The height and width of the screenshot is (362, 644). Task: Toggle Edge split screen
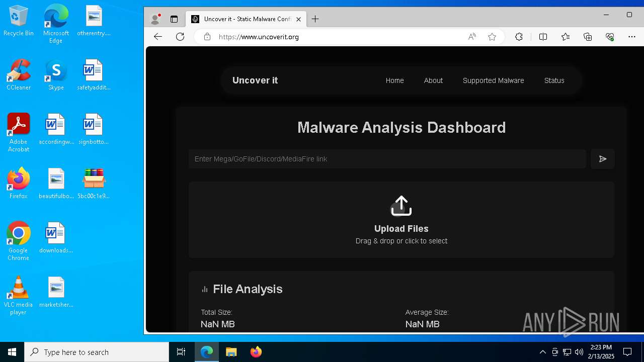coord(543,37)
